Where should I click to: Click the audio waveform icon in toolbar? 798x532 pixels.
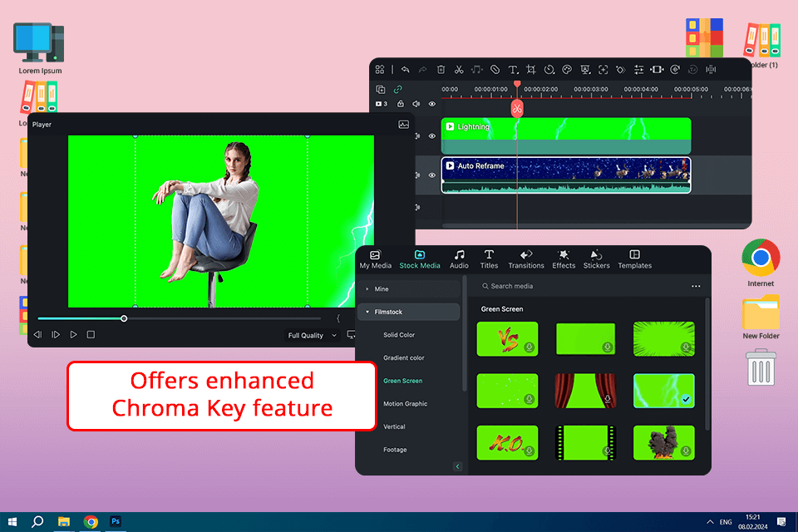click(x=711, y=69)
